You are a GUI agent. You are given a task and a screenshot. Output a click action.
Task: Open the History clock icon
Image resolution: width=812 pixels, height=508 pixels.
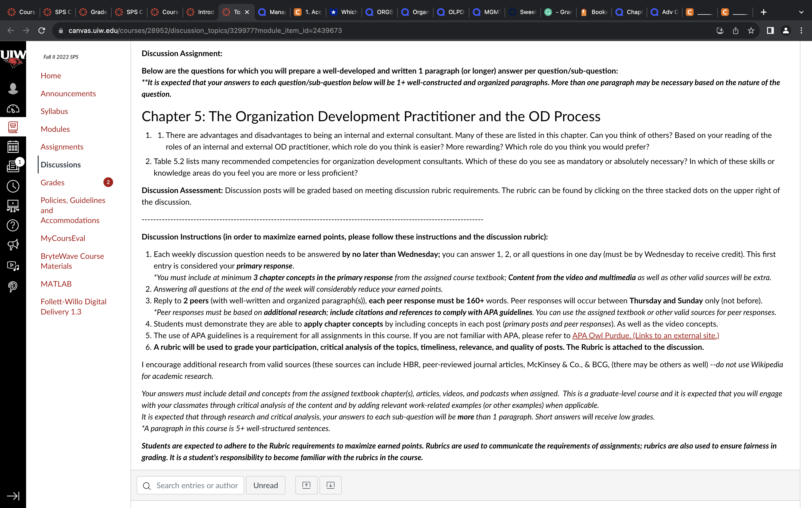pyautogui.click(x=13, y=186)
